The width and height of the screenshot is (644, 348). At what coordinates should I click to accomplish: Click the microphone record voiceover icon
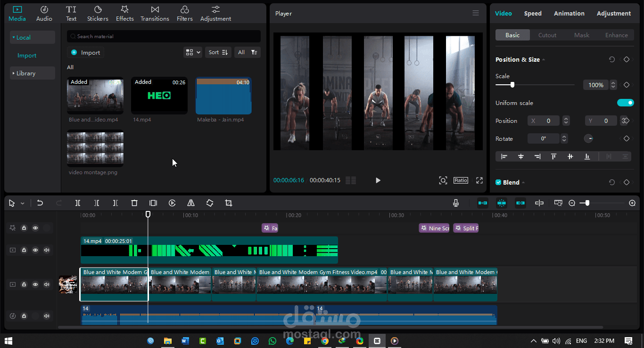(456, 203)
